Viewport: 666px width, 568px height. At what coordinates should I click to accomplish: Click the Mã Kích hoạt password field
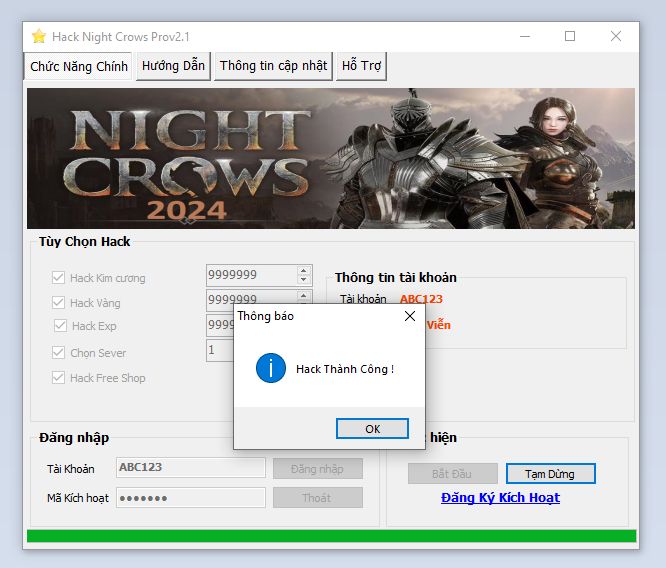pyautogui.click(x=191, y=497)
